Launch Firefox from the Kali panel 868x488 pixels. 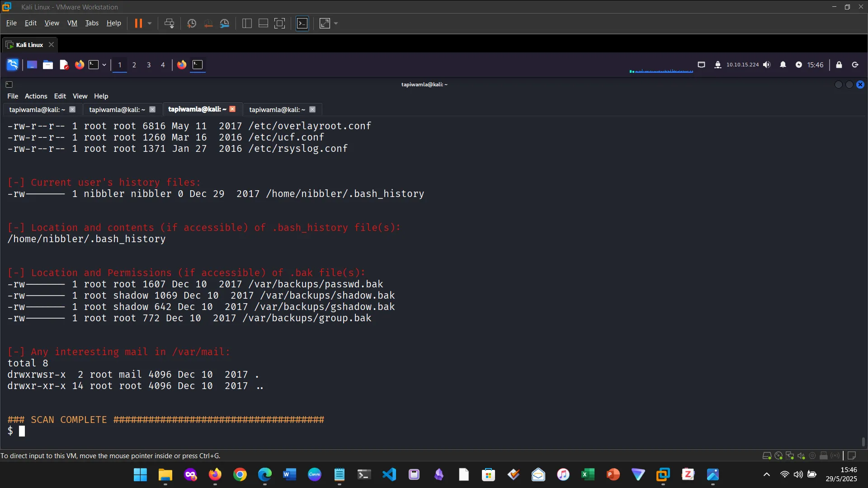80,65
